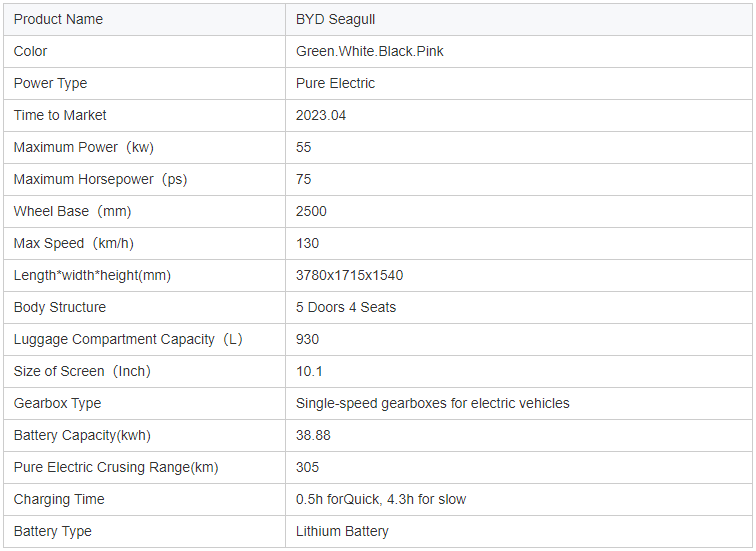Select the Size of Screen value 10.1

pos(309,371)
